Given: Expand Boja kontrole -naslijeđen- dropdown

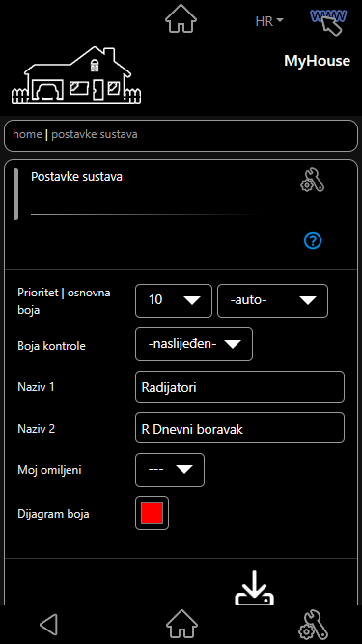Looking at the screenshot, I should point(194,344).
